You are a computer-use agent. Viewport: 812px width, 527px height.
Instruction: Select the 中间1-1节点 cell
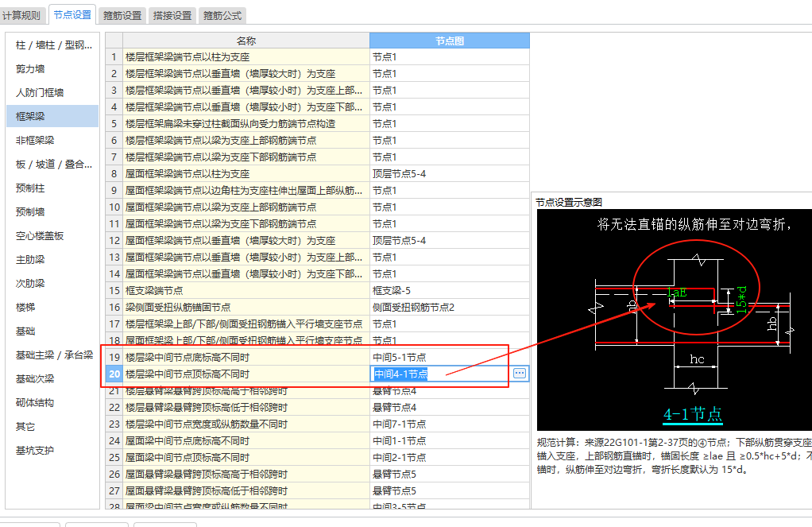[x=450, y=441]
